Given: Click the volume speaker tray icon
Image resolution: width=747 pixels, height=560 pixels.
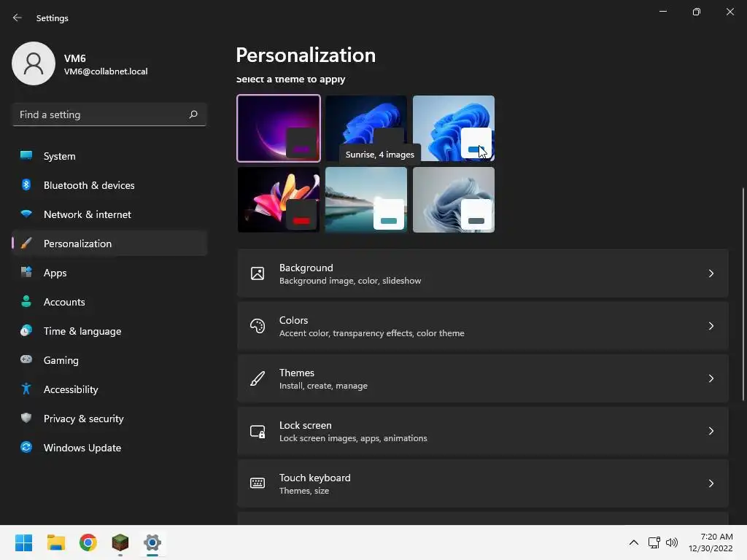Looking at the screenshot, I should 672,542.
